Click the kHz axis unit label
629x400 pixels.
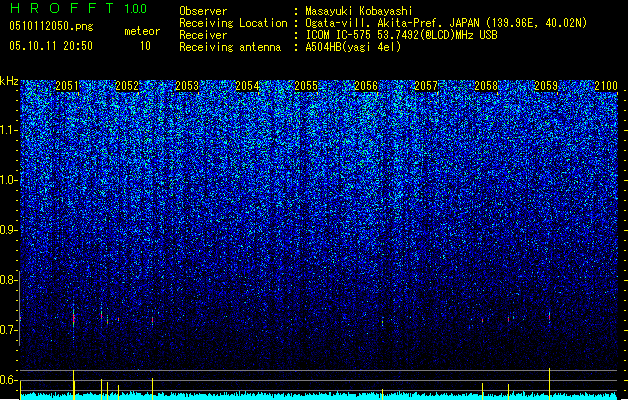[x=9, y=81]
